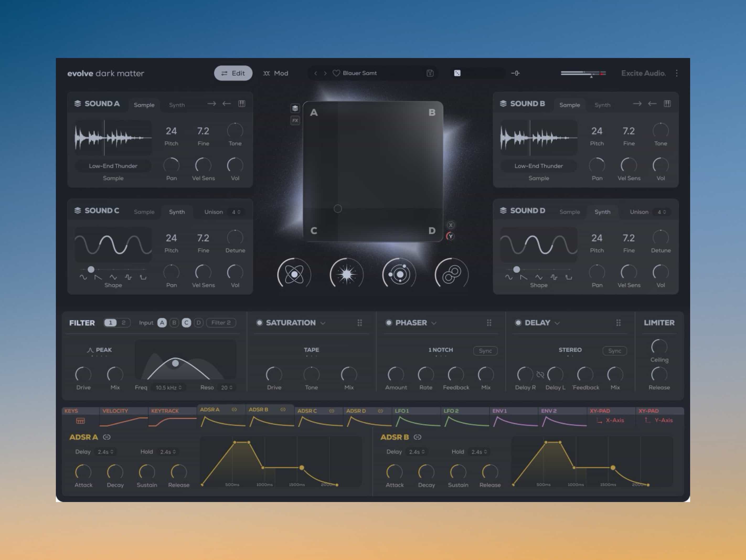The width and height of the screenshot is (746, 560).
Task: Click ADSR B Hold 2.4s stepper
Action: (x=479, y=451)
